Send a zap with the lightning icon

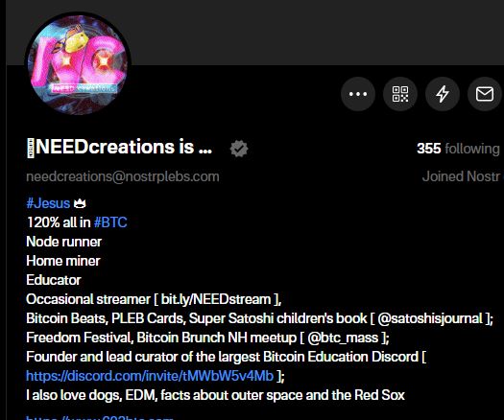click(443, 94)
